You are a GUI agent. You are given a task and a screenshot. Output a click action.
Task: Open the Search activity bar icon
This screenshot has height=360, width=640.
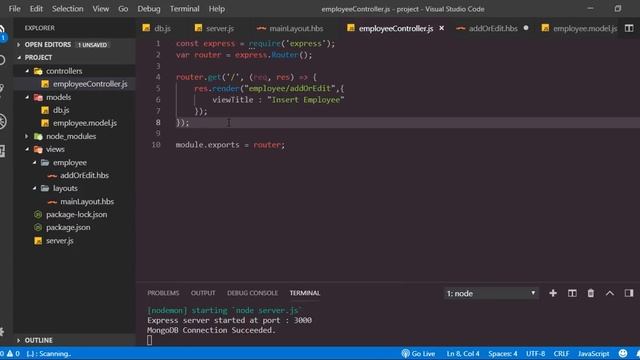tap(2, 60)
